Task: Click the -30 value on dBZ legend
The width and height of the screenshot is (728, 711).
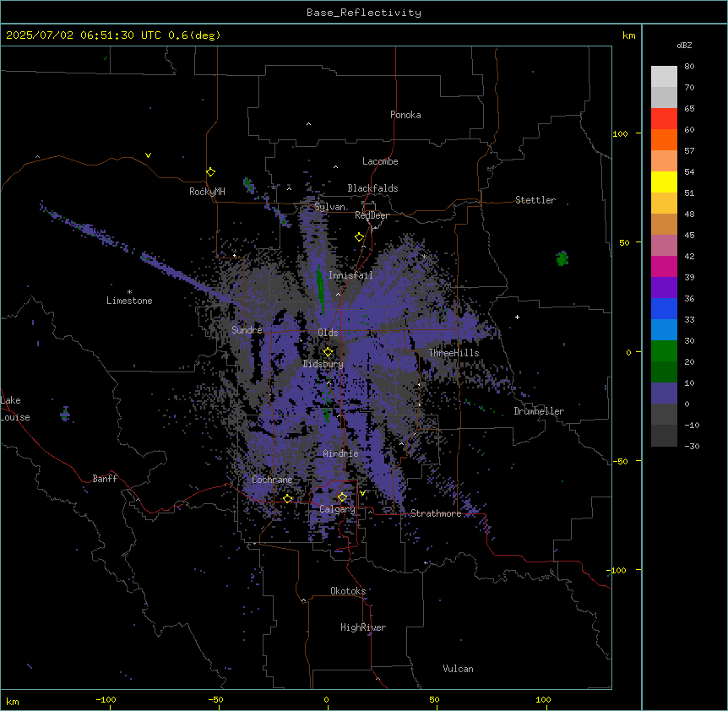Action: [x=692, y=446]
